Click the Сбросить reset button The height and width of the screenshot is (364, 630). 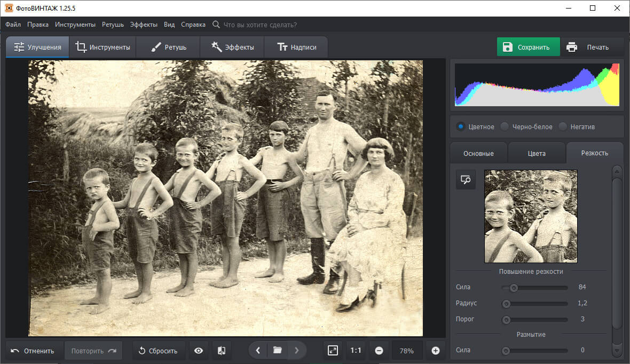[x=157, y=351]
